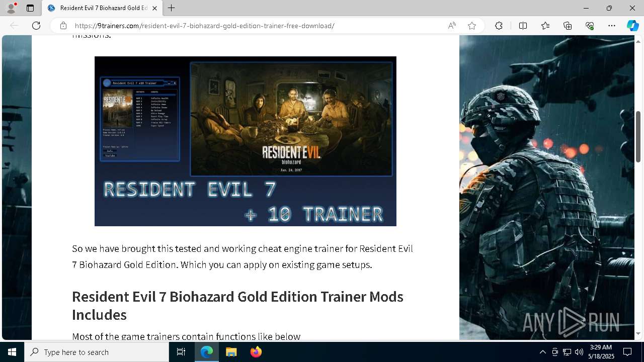View site information lock icon
The image size is (644, 362).
point(63,26)
